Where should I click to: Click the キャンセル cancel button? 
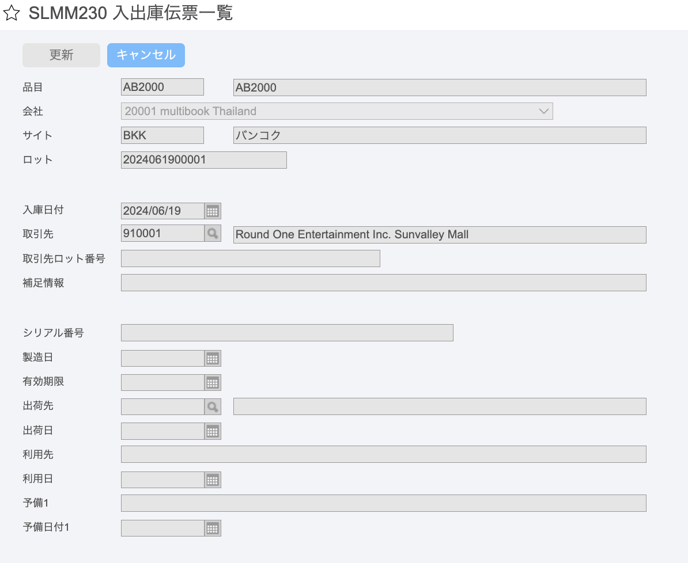click(146, 55)
